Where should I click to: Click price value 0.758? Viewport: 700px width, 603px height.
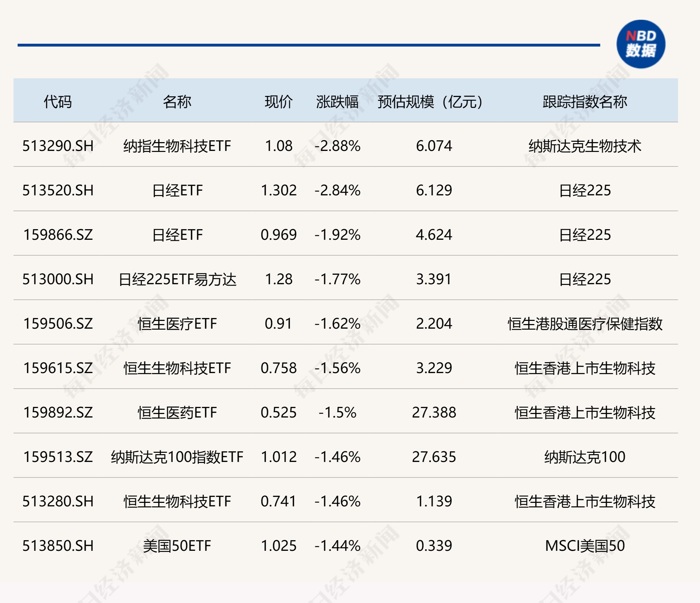tap(278, 368)
